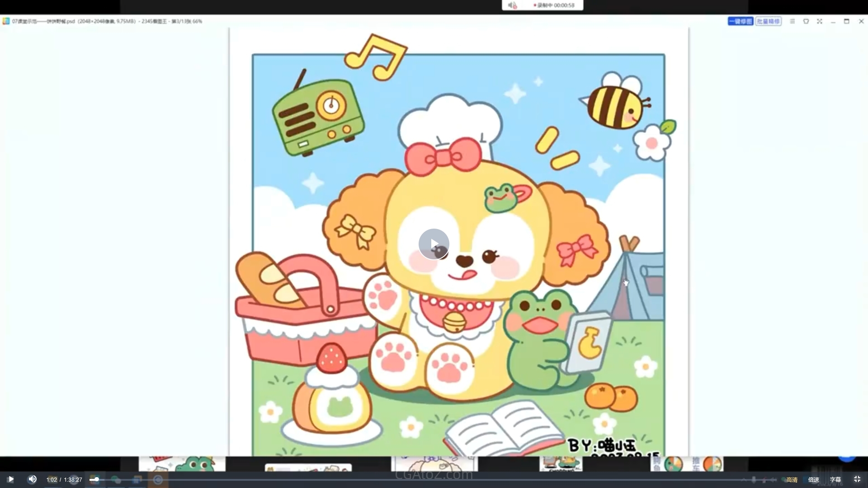Open the 高清 quality selector
This screenshot has width=868, height=488.
(792, 480)
